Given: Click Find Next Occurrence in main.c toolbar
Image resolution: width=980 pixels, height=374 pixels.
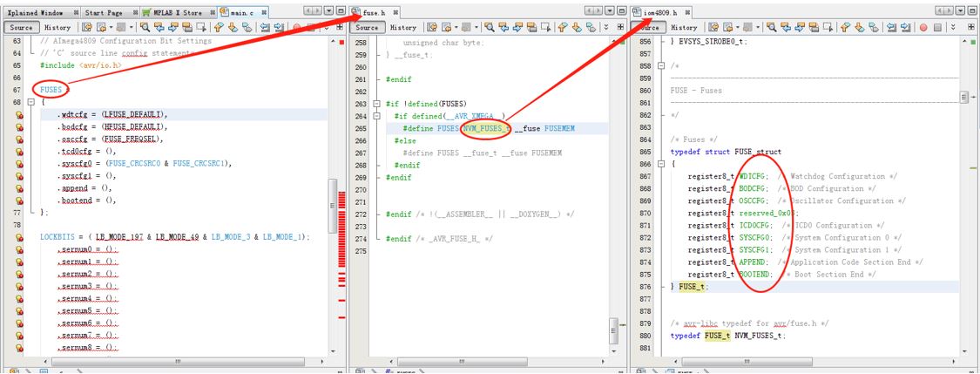Looking at the screenshot, I should coord(172,28).
